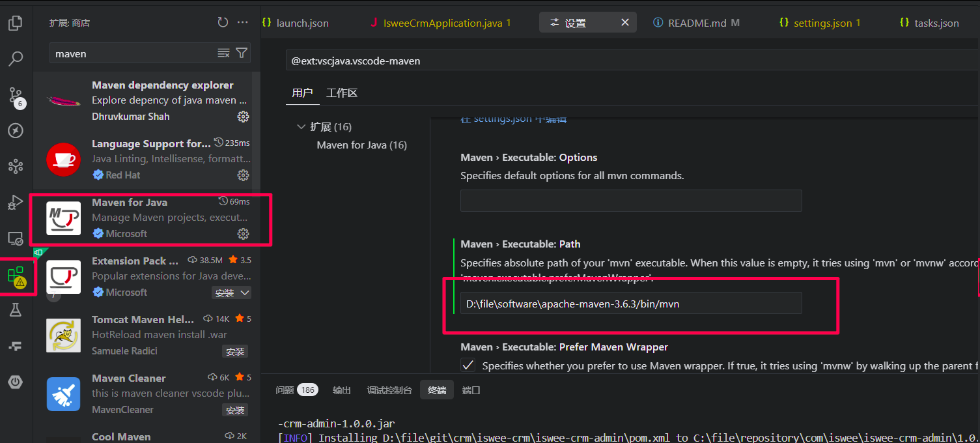This screenshot has height=443, width=980.
Task: Select the Maven for Java extension icon
Action: point(64,218)
